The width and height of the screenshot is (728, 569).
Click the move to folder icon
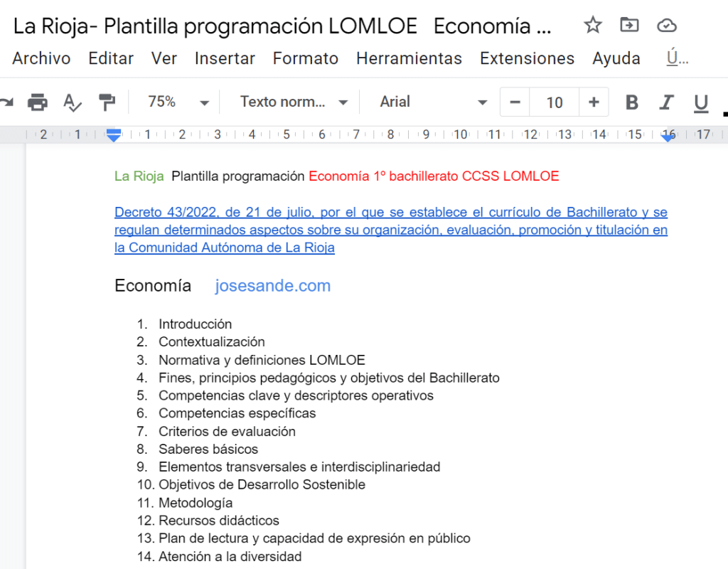pos(629,26)
